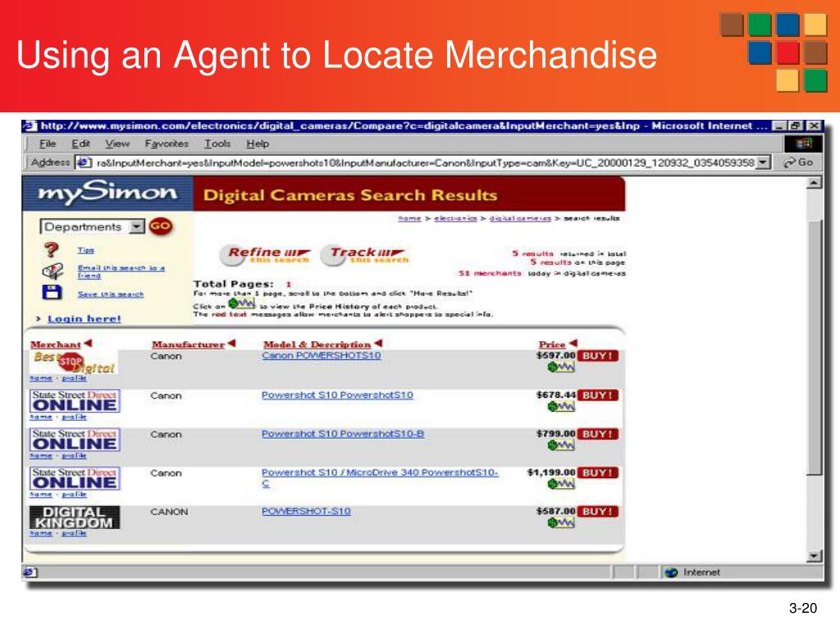Open the home breadcrumb link

point(409,218)
